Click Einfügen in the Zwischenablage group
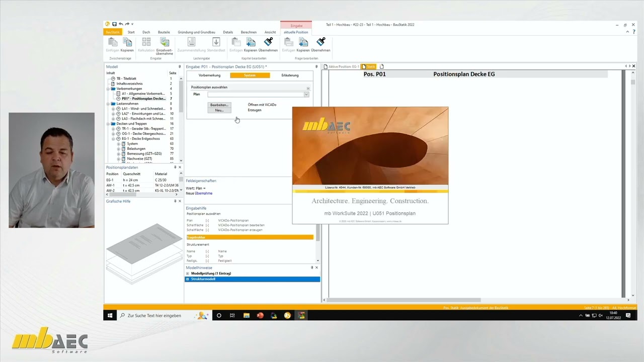The height and width of the screenshot is (362, 644). point(113,45)
